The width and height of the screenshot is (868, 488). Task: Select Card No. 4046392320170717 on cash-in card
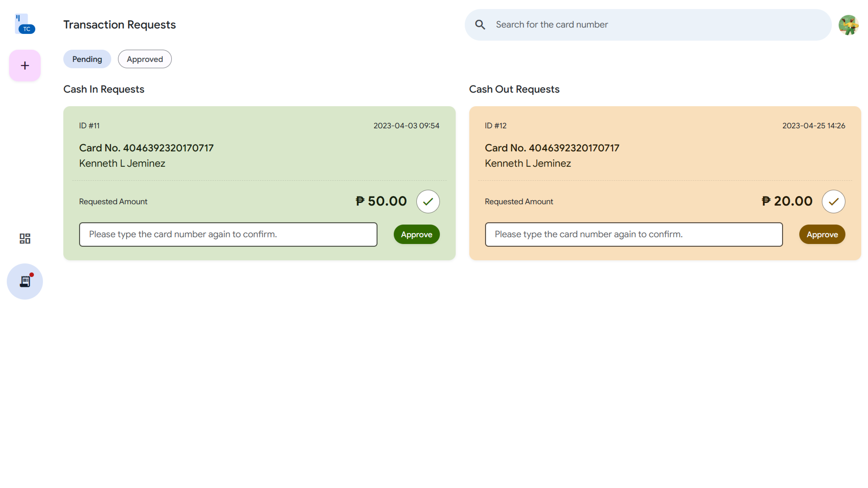pos(146,148)
